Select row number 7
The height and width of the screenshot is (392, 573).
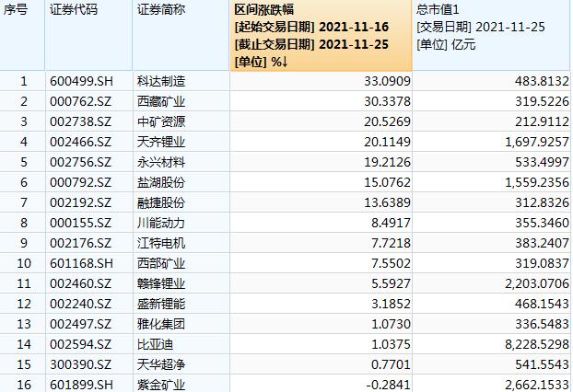point(24,202)
